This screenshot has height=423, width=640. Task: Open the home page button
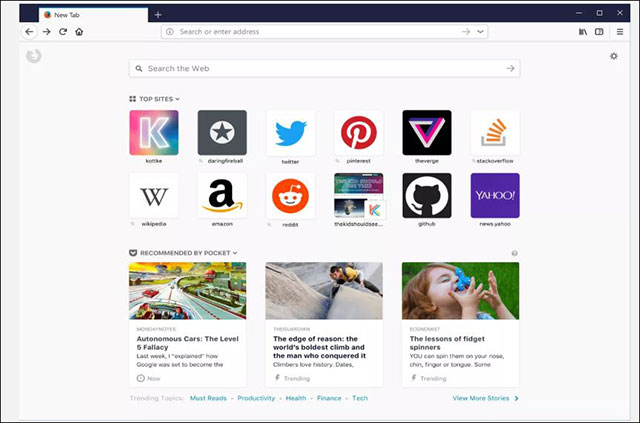[79, 32]
